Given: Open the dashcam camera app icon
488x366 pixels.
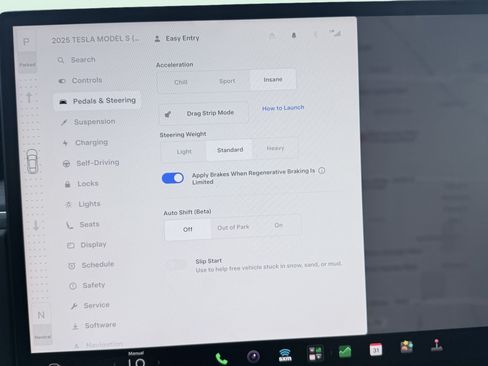Looking at the screenshot, I should [x=253, y=356].
